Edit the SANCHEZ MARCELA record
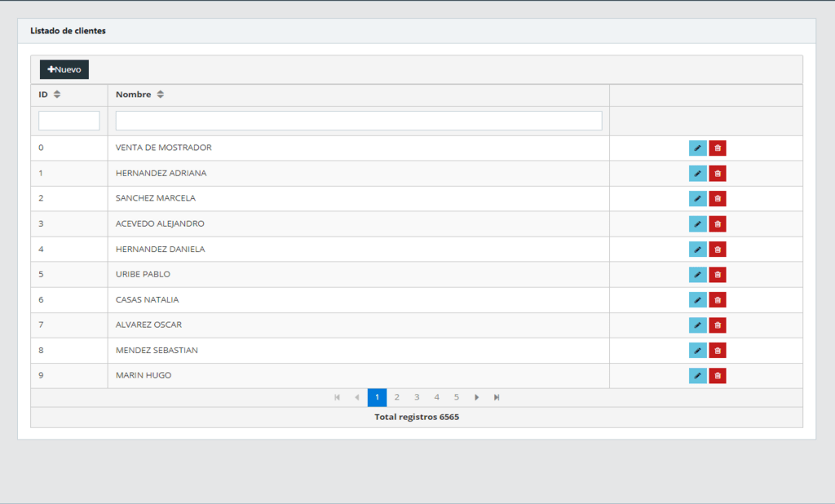835x504 pixels. 697,199
